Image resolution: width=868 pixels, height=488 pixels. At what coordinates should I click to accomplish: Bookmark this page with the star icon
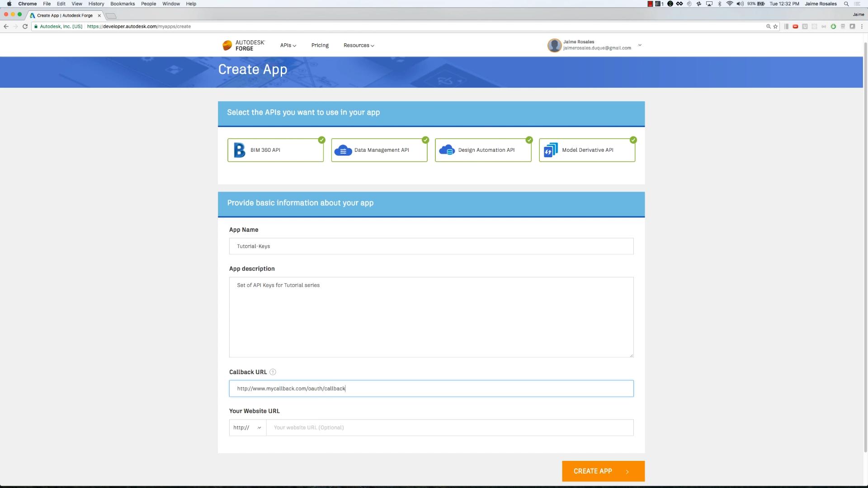pyautogui.click(x=775, y=27)
